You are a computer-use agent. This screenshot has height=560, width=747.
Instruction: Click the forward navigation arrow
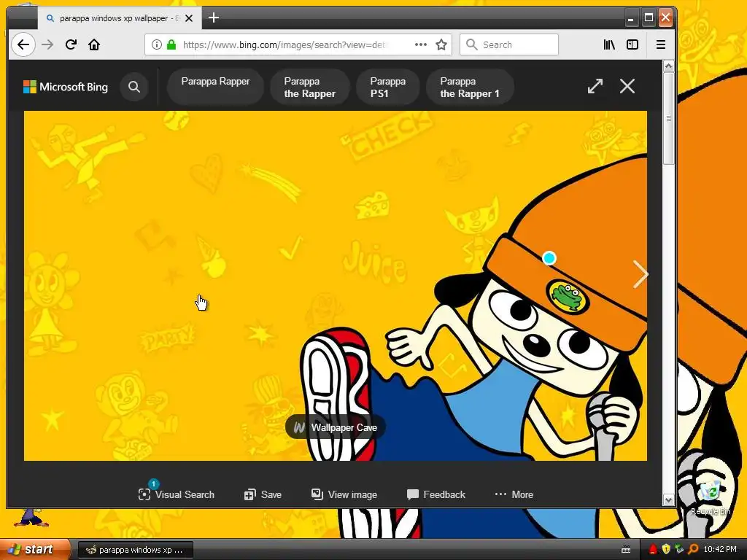point(47,44)
